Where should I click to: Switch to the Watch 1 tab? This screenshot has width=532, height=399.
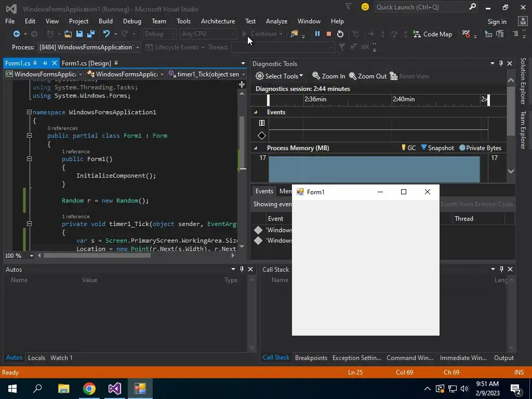pos(61,357)
